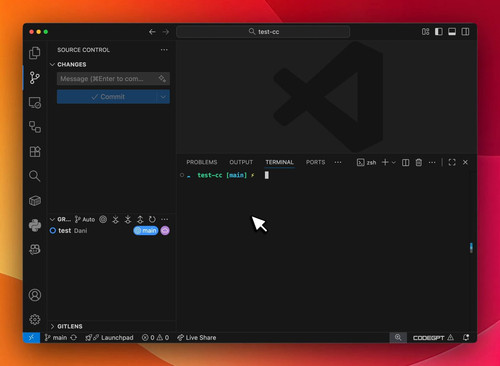Collapse the CHANGES section
This screenshot has width=500, height=366.
(52, 64)
